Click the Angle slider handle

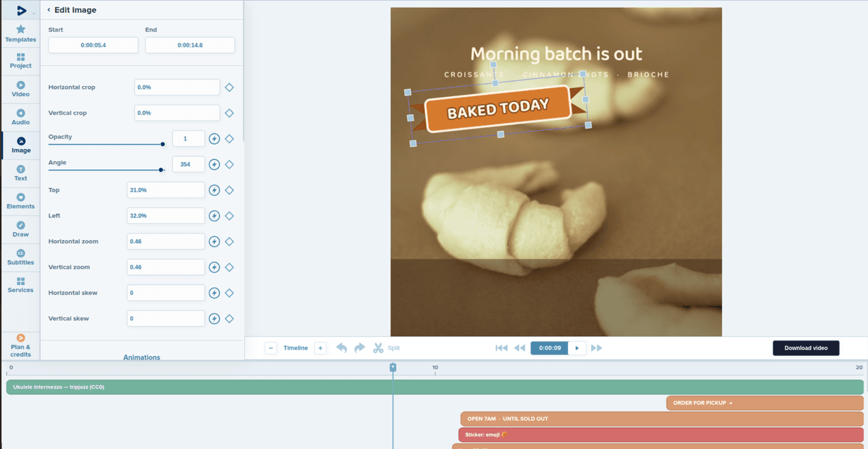pyautogui.click(x=161, y=170)
